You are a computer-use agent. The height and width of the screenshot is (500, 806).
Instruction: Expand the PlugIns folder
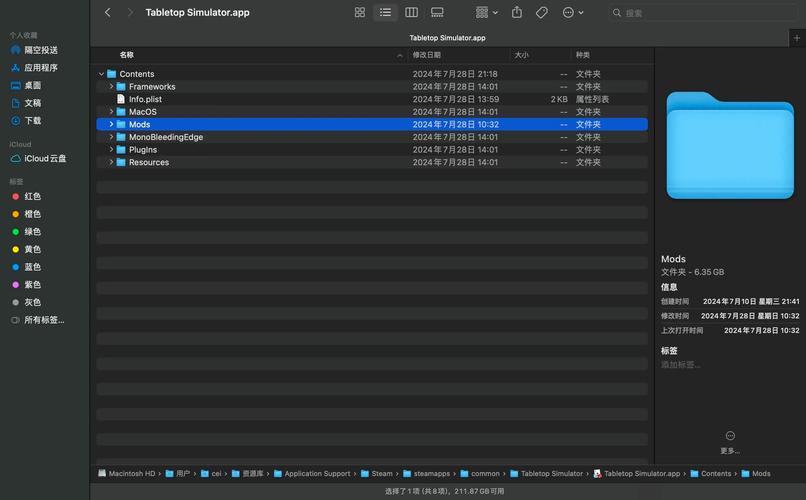(x=111, y=150)
